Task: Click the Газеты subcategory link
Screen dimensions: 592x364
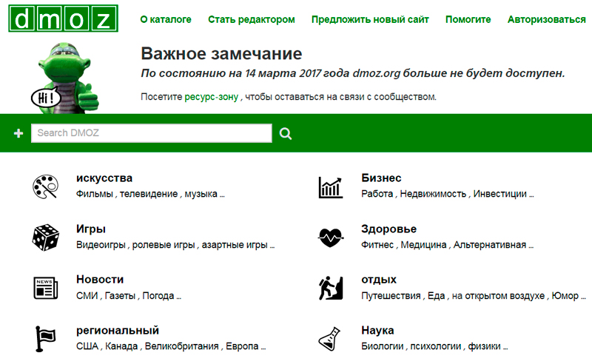Action: [x=120, y=296]
